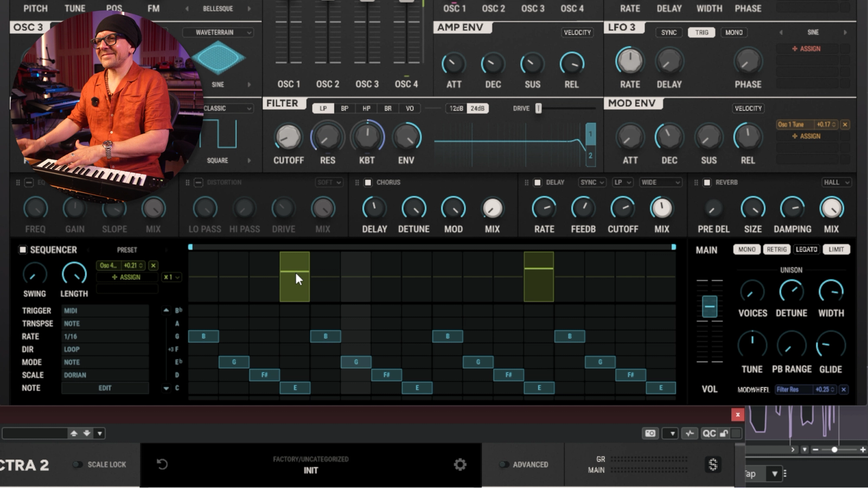This screenshot has width=868, height=488.
Task: Open the Delay LP filter dropdown
Action: (622, 182)
